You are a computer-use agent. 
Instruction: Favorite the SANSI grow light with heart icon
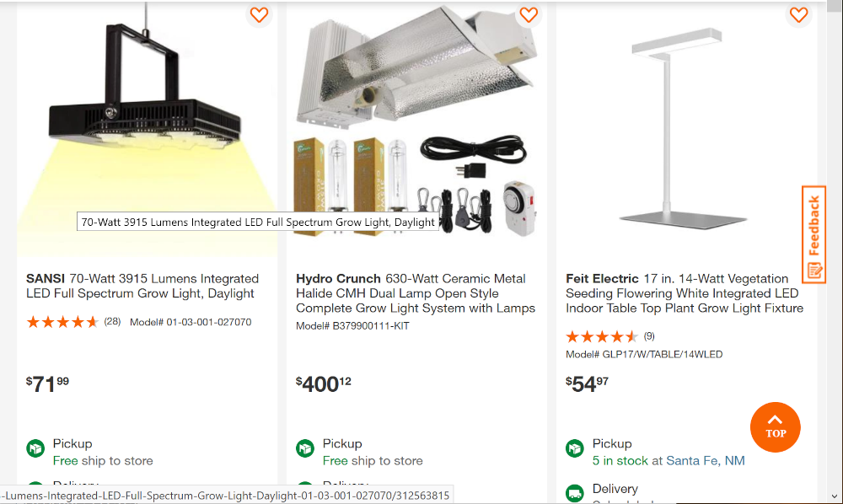click(259, 14)
